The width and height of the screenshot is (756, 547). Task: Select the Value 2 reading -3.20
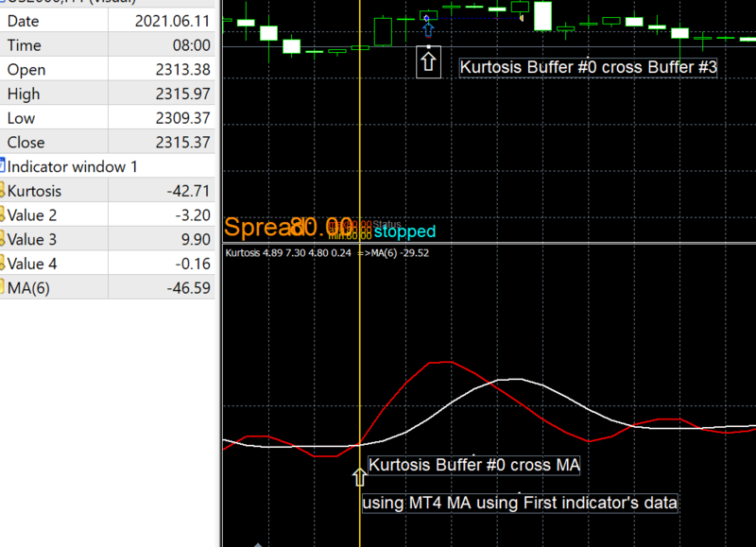tap(193, 215)
